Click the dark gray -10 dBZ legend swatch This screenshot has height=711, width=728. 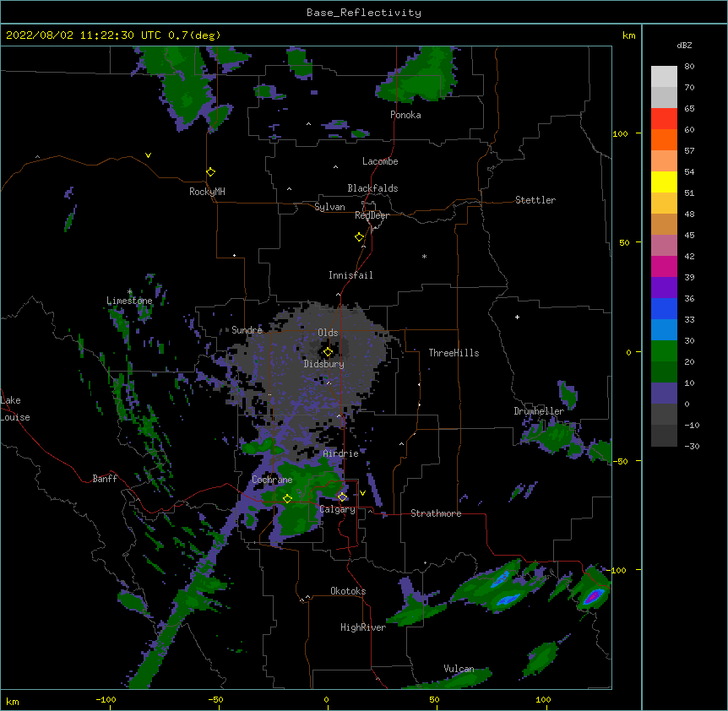(x=664, y=436)
